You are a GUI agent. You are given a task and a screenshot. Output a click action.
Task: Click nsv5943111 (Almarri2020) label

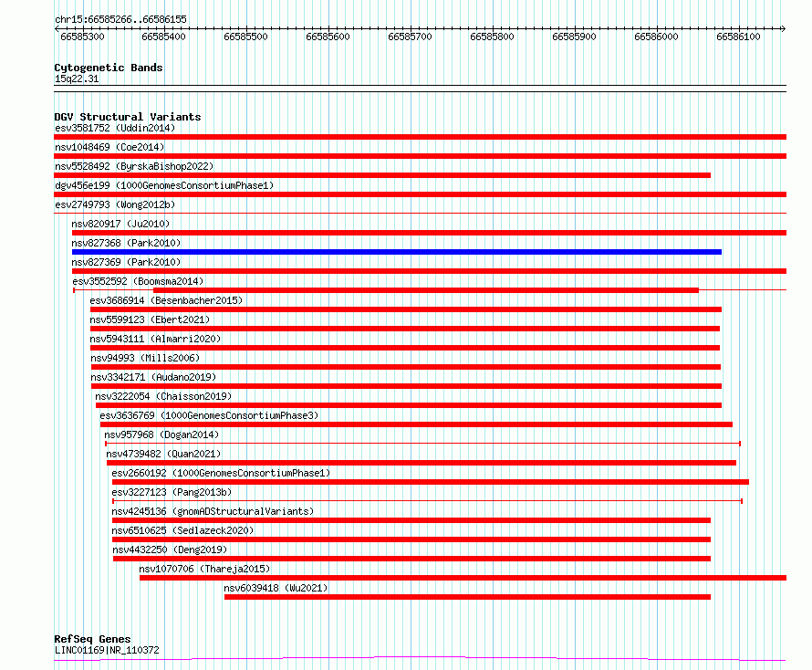(155, 339)
